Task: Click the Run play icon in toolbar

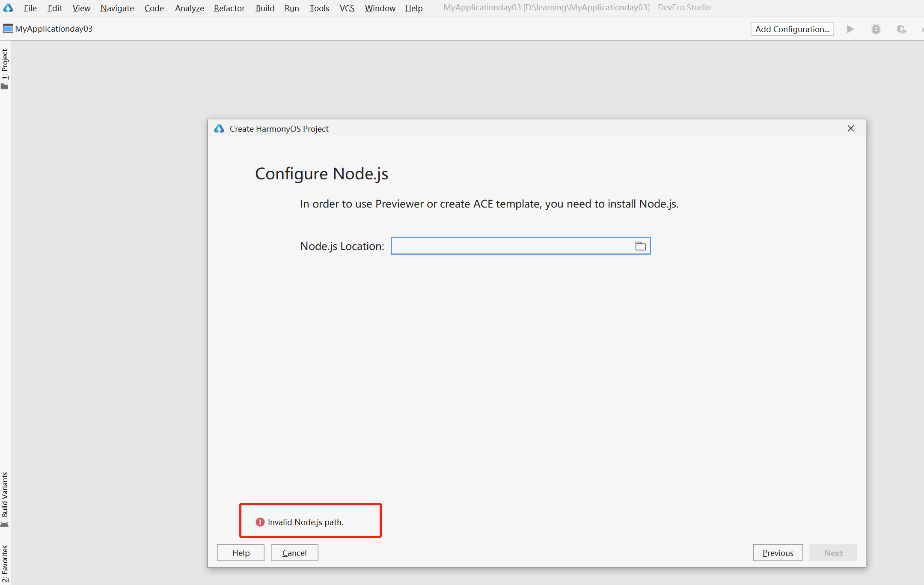Action: pyautogui.click(x=850, y=29)
